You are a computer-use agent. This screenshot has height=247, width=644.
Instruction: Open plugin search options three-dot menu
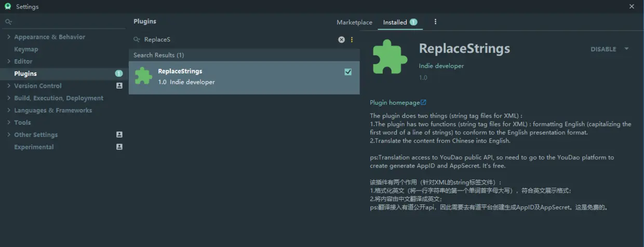click(x=352, y=39)
